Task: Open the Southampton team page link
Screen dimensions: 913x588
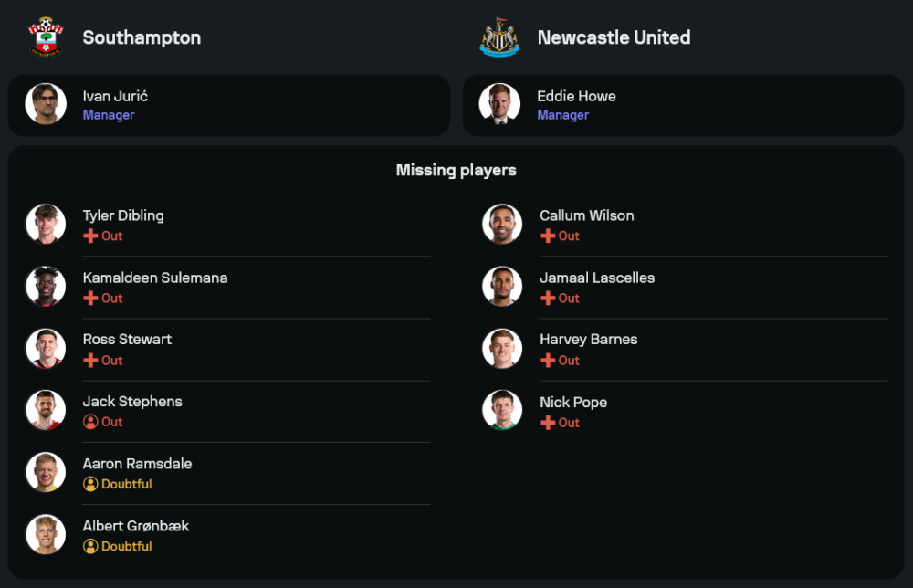Action: tap(142, 37)
